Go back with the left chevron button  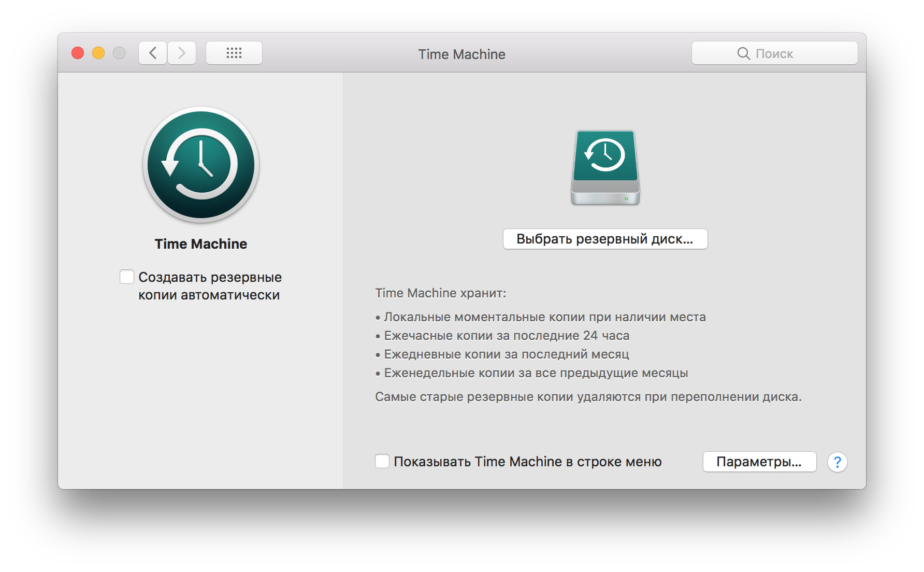click(x=153, y=53)
